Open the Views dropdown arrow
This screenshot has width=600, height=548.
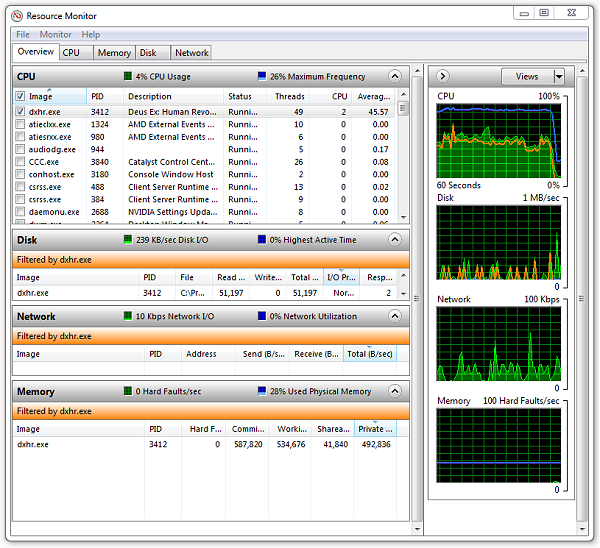558,76
